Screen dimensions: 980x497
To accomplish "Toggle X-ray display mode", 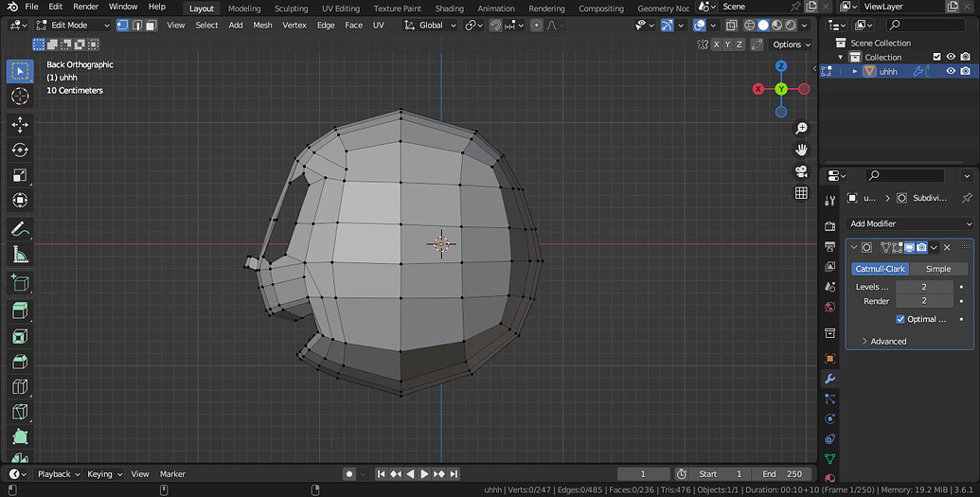I will 731,25.
